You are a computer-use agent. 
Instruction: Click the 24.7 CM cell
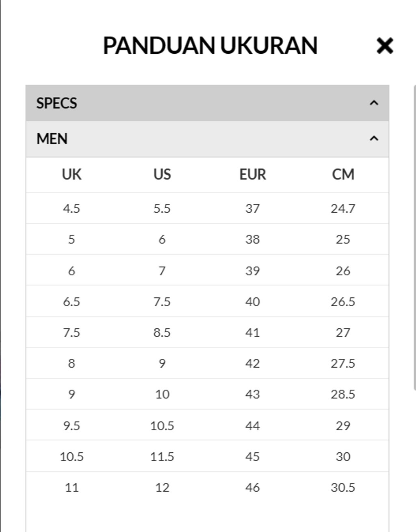[x=343, y=209]
